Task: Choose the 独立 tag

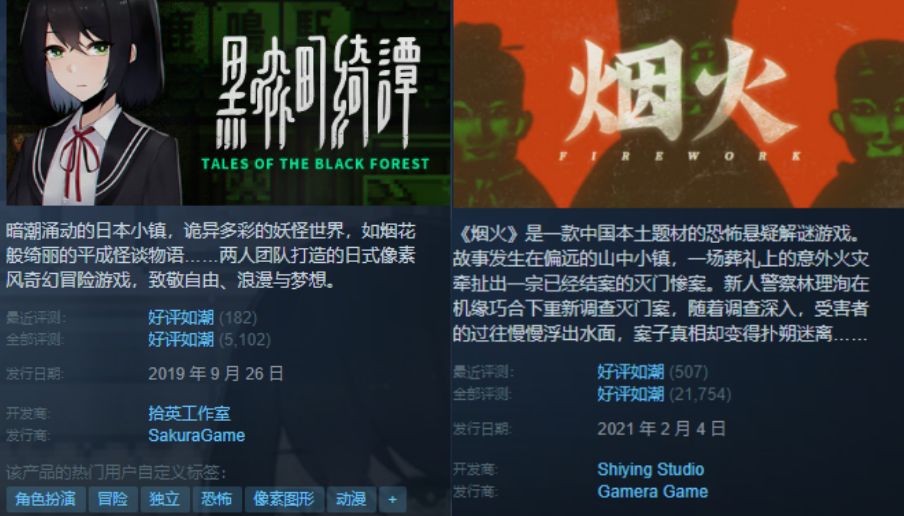Action: pos(165,499)
